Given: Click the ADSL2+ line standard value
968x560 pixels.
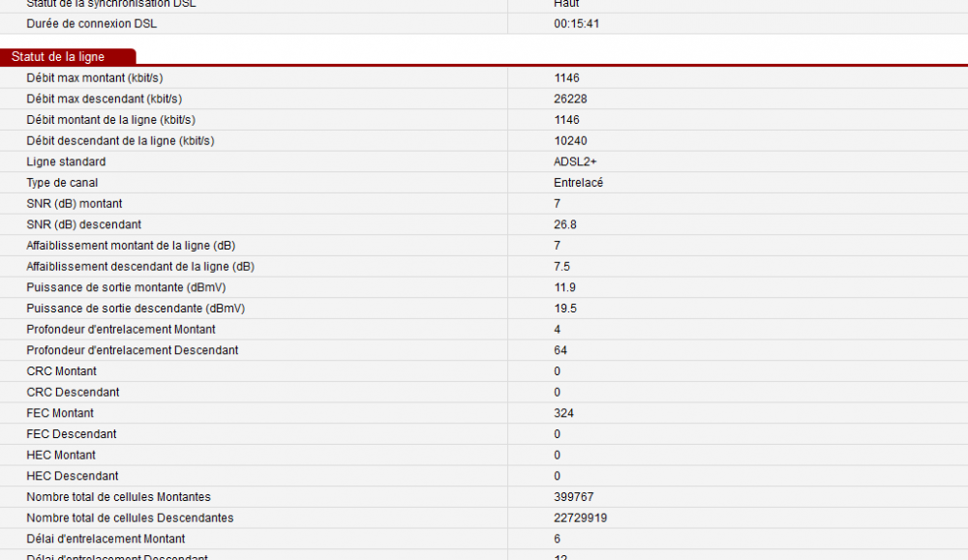Looking at the screenshot, I should tap(575, 162).
